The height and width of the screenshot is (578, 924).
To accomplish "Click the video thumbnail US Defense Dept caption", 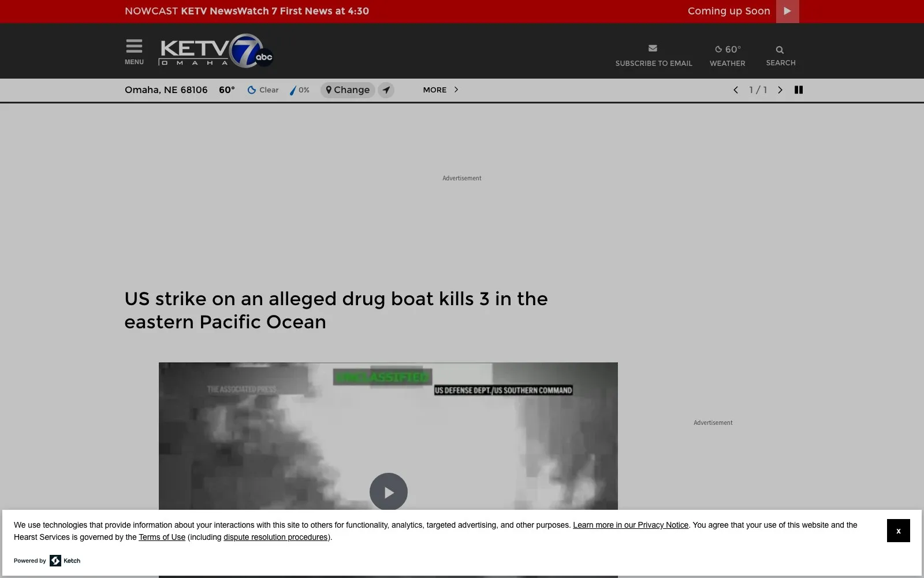I will tap(503, 390).
